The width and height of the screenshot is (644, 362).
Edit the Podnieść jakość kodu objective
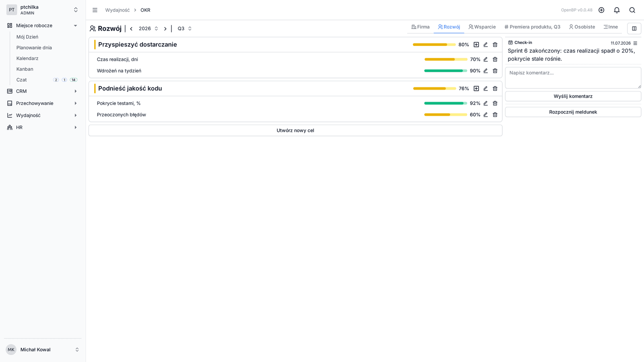pos(485,88)
